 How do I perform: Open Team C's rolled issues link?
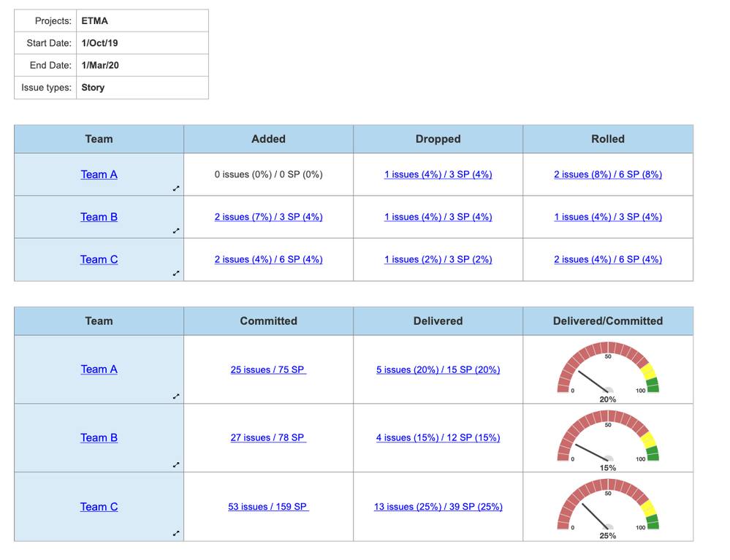(607, 259)
